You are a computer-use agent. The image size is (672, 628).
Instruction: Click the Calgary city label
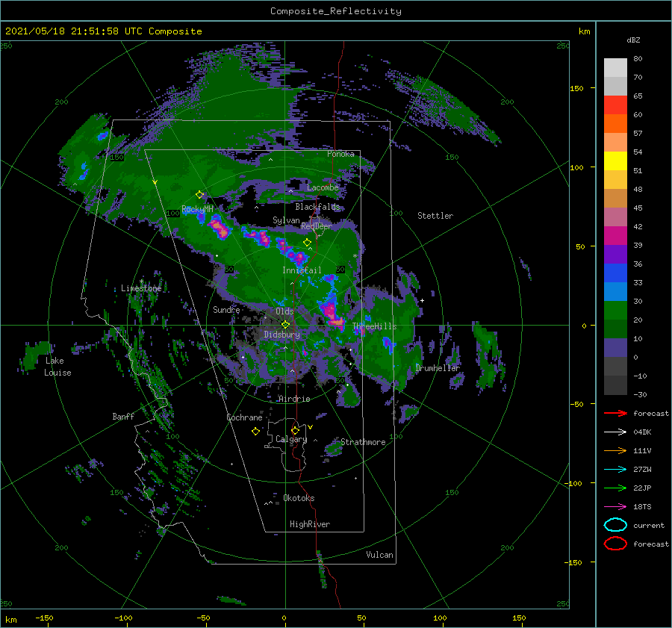tap(291, 439)
